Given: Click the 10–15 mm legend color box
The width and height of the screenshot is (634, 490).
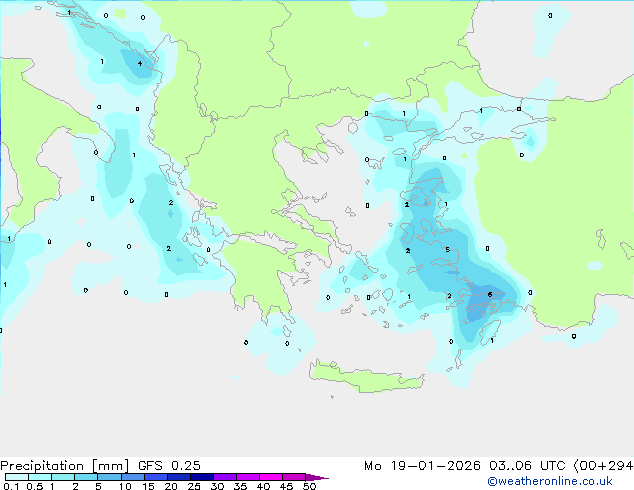Looking at the screenshot, I should [132, 477].
